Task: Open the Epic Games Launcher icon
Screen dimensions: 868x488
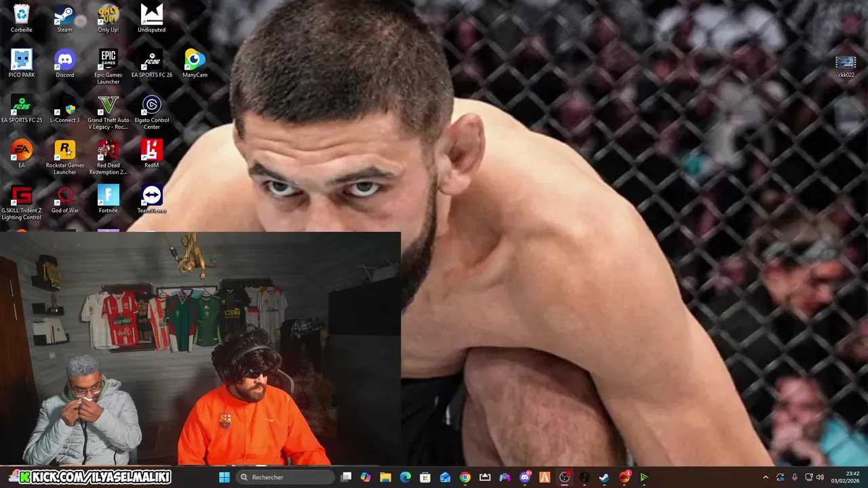Action: click(108, 67)
